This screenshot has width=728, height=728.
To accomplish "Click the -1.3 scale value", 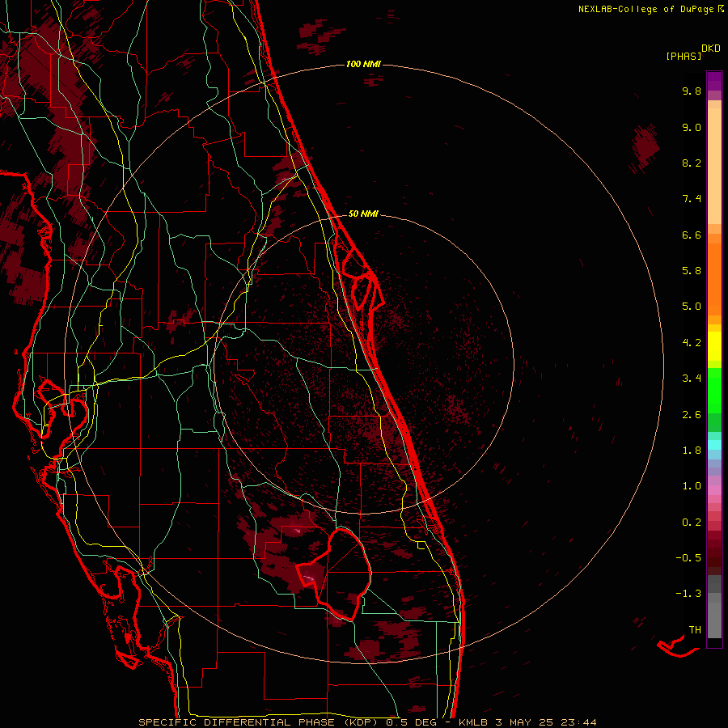I will [688, 594].
